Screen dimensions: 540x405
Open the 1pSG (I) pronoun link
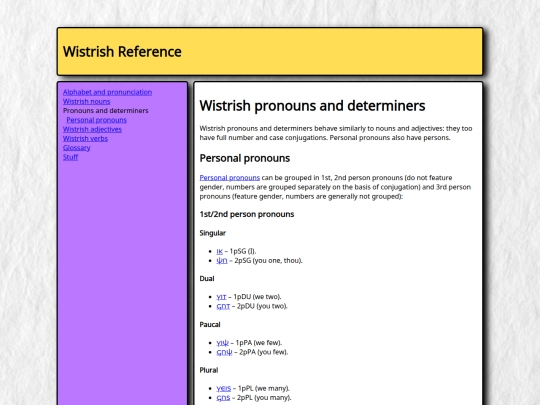219,251
